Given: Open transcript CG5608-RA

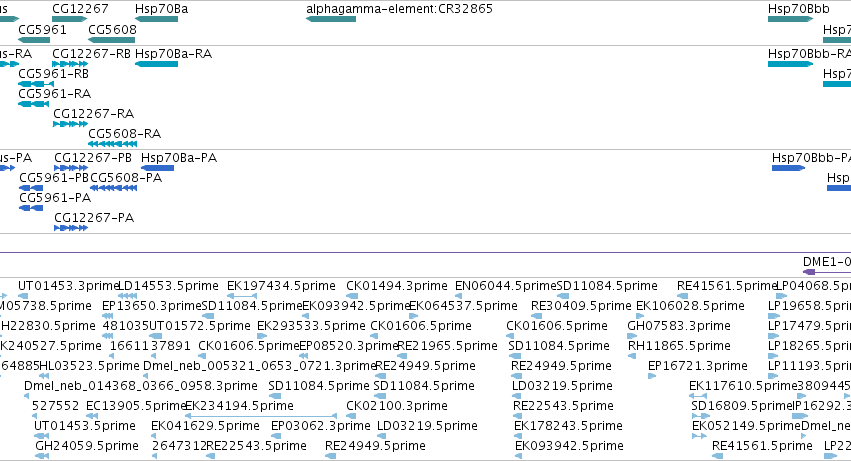Looking at the screenshot, I should point(124,134).
